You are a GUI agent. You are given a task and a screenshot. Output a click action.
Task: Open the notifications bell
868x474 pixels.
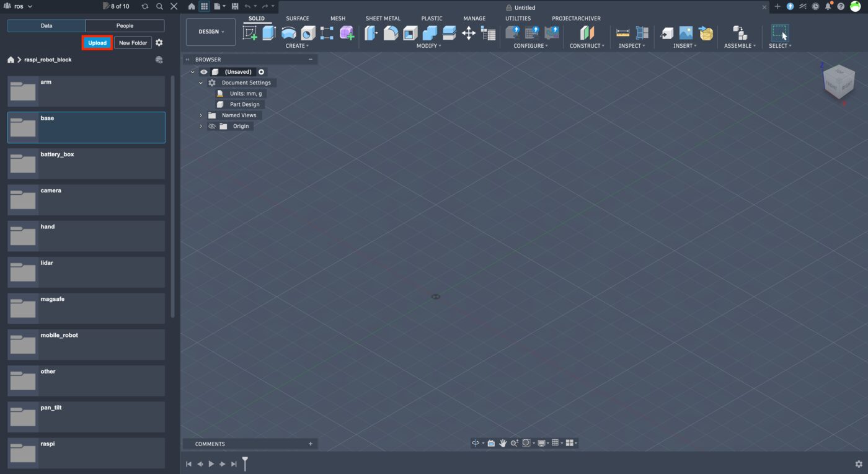pos(828,6)
